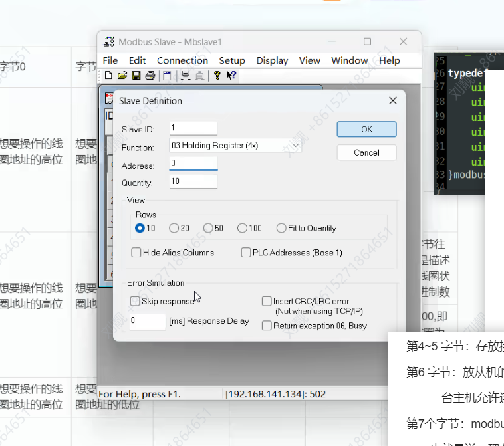
Task: Select the 20 rows radio button
Action: pyautogui.click(x=174, y=228)
